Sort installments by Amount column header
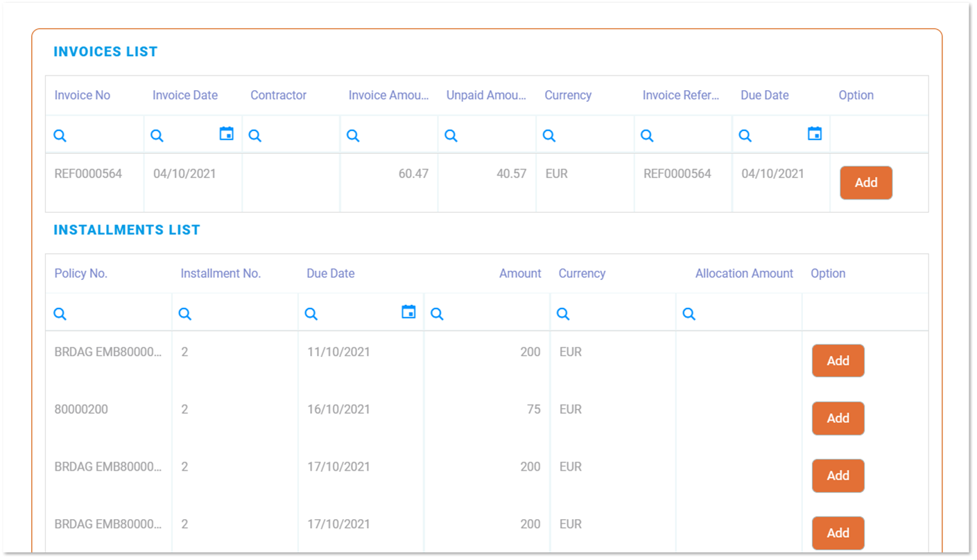 519,274
